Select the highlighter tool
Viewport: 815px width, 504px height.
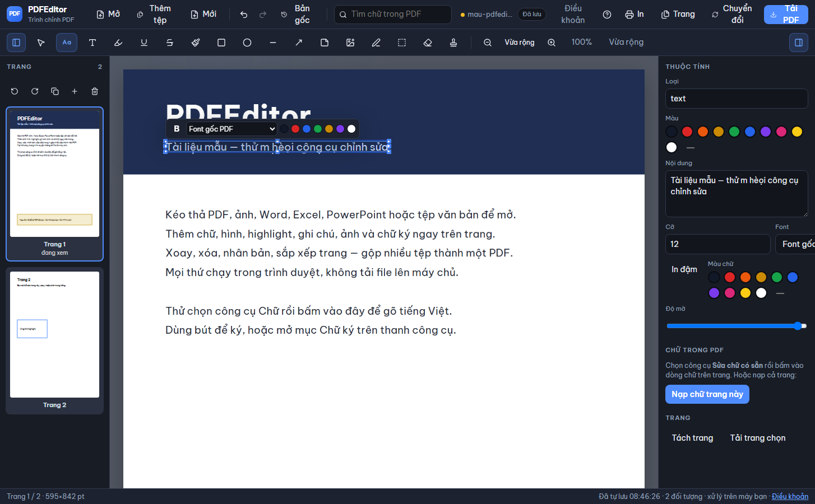click(118, 43)
